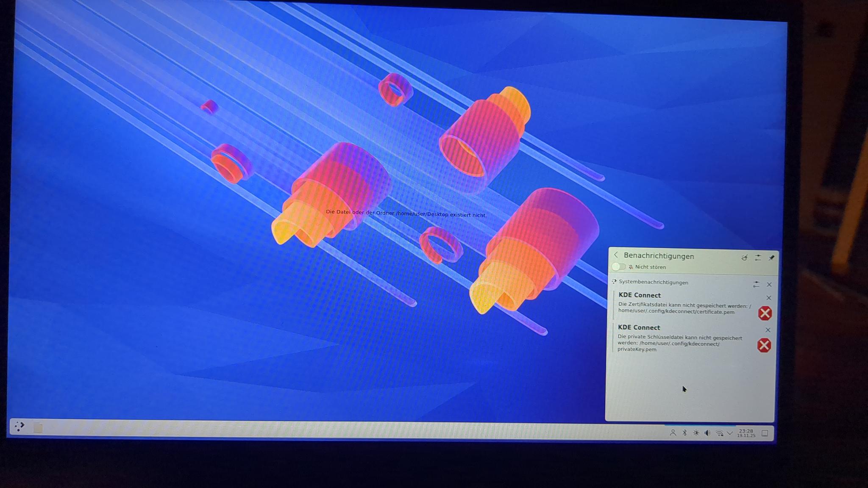Screen dimensions: 868x488
Task: Clear all notifications with broom icon
Action: pos(744,257)
